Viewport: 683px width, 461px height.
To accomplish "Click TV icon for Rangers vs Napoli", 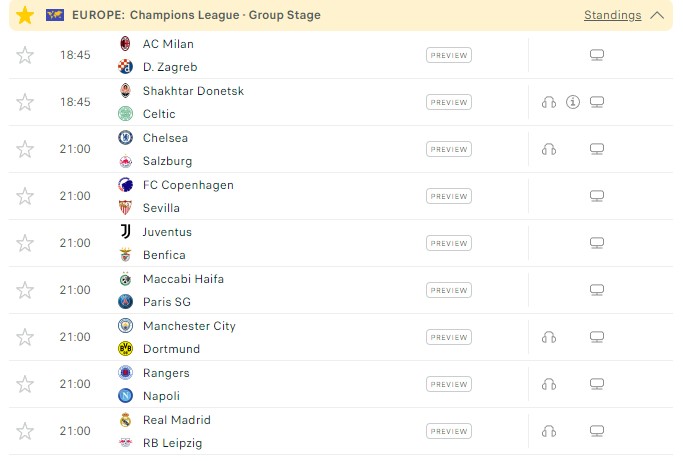I will 597,384.
